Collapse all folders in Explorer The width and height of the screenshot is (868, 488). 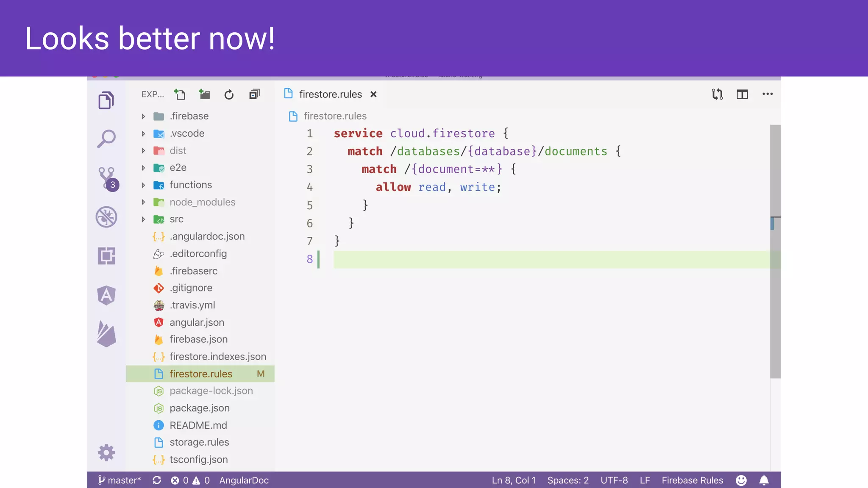point(254,94)
